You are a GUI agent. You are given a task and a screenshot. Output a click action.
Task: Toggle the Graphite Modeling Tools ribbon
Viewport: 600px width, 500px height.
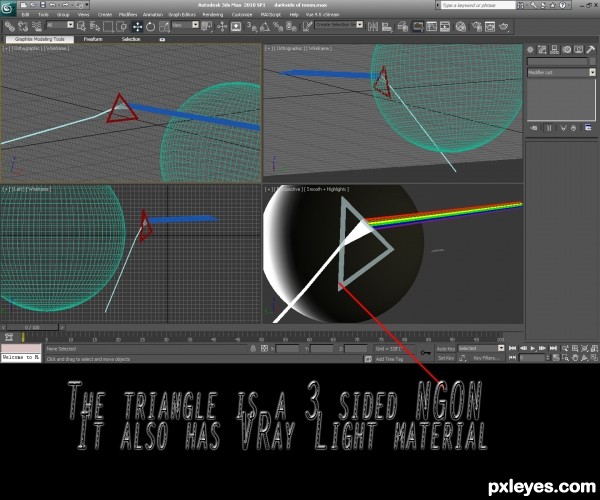(418, 26)
